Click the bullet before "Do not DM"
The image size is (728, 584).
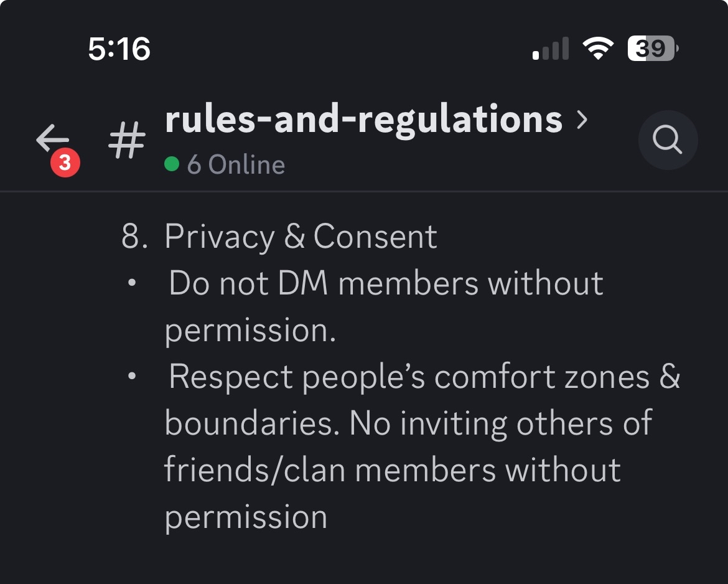click(x=131, y=283)
